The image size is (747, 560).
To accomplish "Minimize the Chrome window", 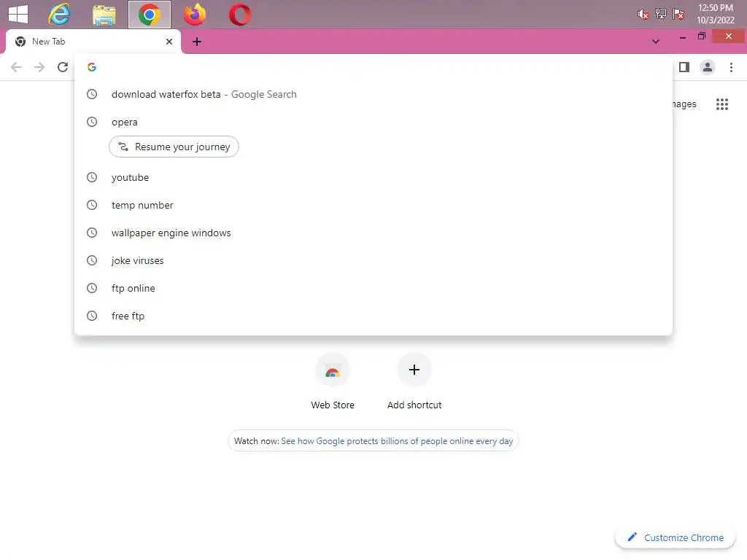I will (683, 36).
